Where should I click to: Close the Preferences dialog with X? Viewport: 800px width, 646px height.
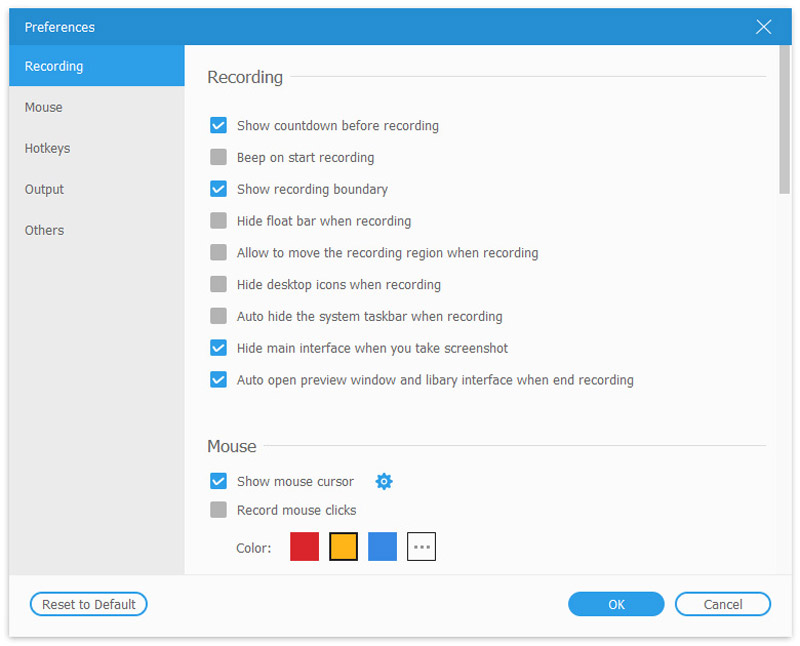pyautogui.click(x=764, y=27)
